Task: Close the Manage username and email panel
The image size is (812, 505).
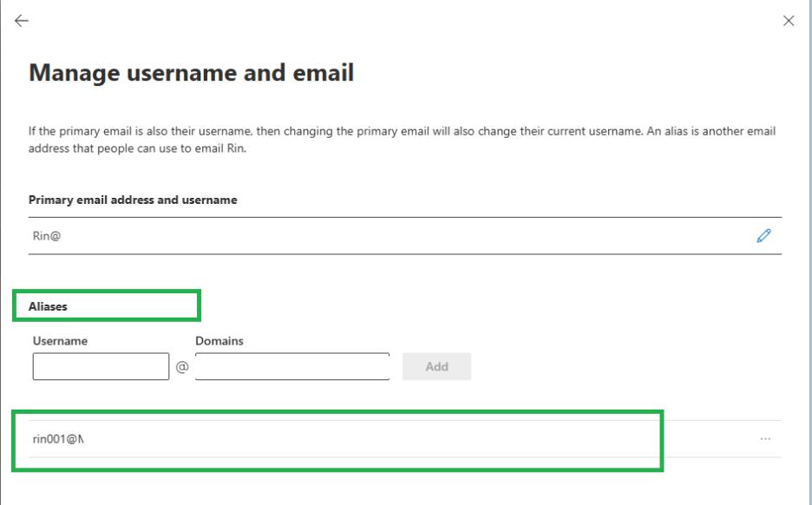Action: click(x=789, y=21)
